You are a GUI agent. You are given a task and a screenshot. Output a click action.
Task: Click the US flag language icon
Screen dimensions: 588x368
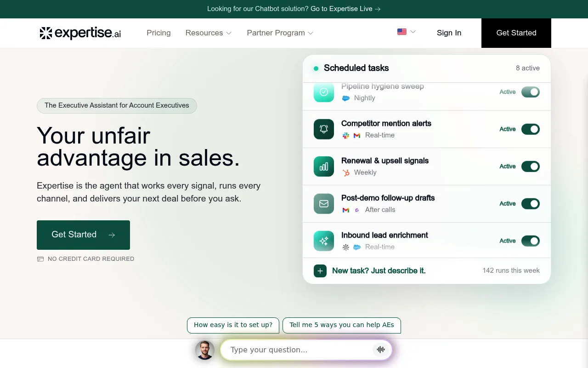pos(402,32)
